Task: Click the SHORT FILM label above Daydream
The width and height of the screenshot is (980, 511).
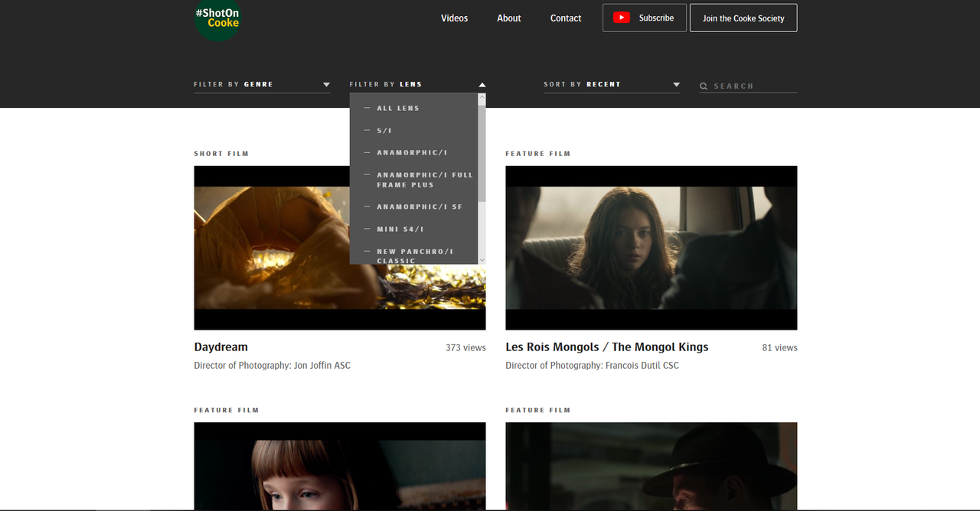Action: pos(221,154)
